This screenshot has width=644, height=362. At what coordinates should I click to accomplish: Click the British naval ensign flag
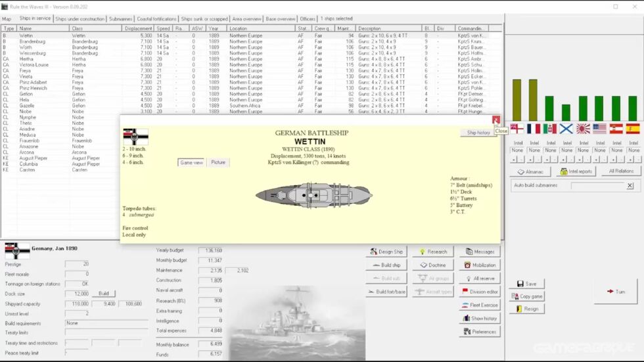coord(517,129)
